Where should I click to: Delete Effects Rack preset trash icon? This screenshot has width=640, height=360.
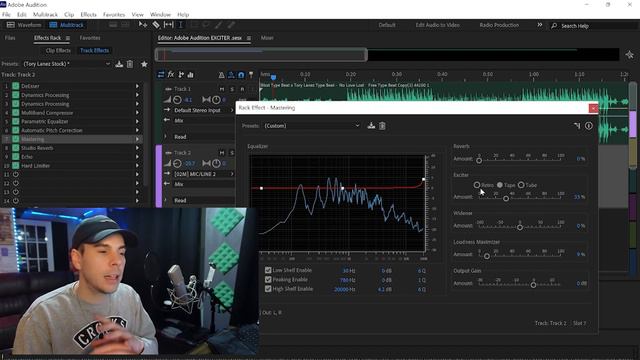pyautogui.click(x=130, y=64)
